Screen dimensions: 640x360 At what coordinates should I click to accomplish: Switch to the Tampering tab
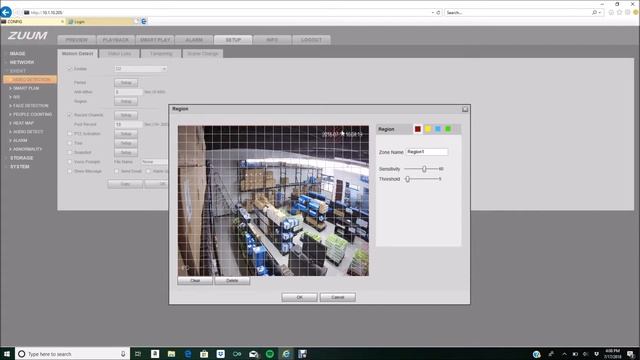[161, 53]
